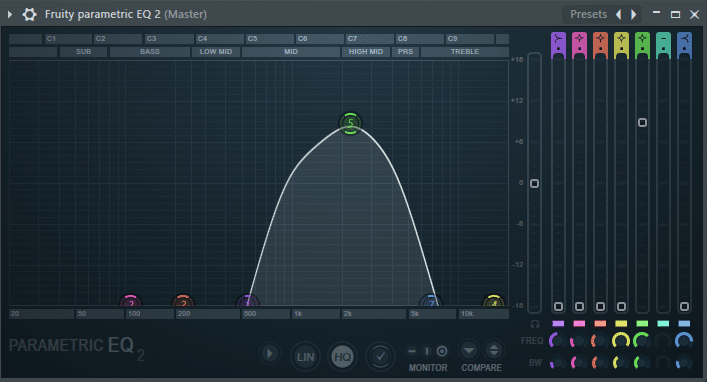
Task: Click the teal band 6 color indicator
Action: [663, 323]
